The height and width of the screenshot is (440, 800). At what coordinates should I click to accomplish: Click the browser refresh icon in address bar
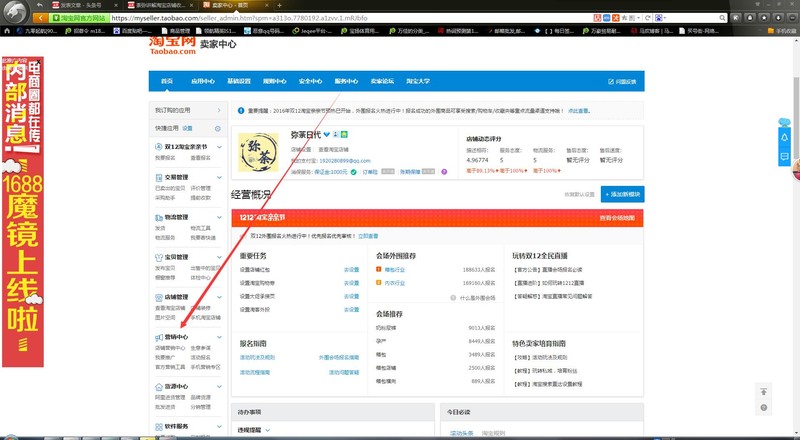tap(647, 18)
